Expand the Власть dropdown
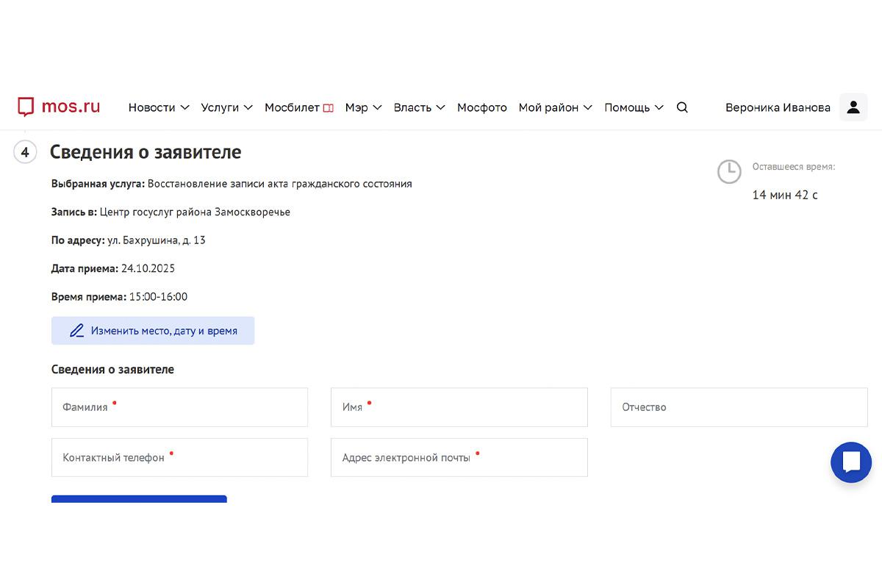 (413, 107)
